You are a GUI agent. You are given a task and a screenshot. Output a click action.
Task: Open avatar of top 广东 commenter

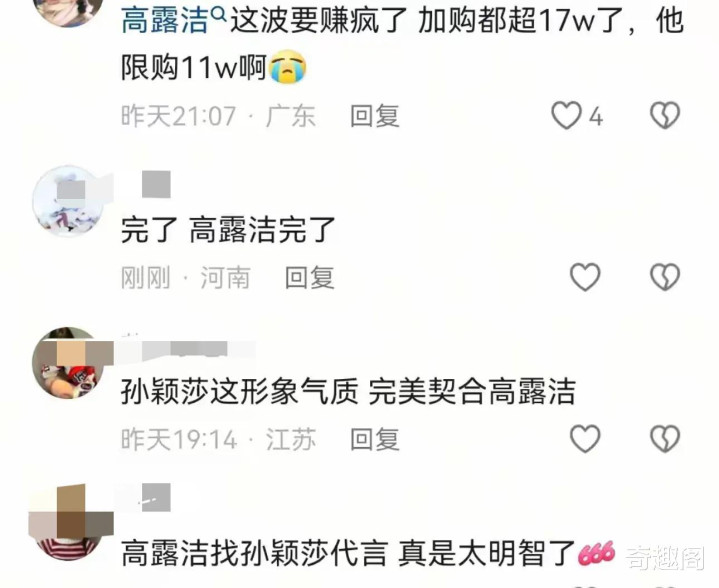click(69, 10)
